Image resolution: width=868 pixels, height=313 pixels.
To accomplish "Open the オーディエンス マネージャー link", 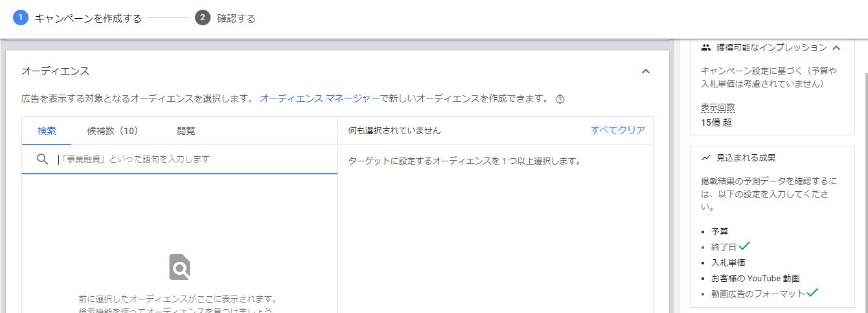I will (x=319, y=99).
